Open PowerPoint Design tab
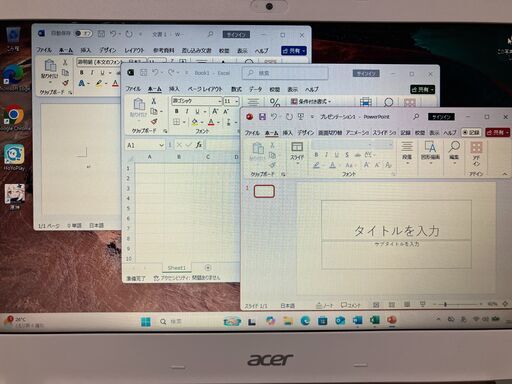 pos(306,133)
